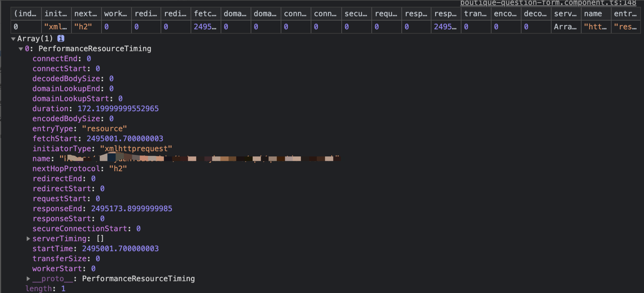Viewport: 644px width, 293px height.
Task: Click the "next…" column header
Action: [x=86, y=14]
